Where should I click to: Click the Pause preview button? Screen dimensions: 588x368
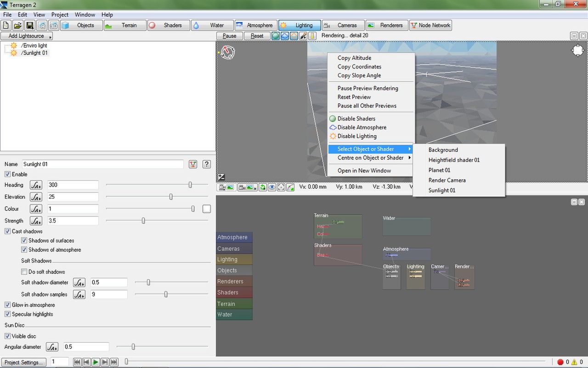229,36
